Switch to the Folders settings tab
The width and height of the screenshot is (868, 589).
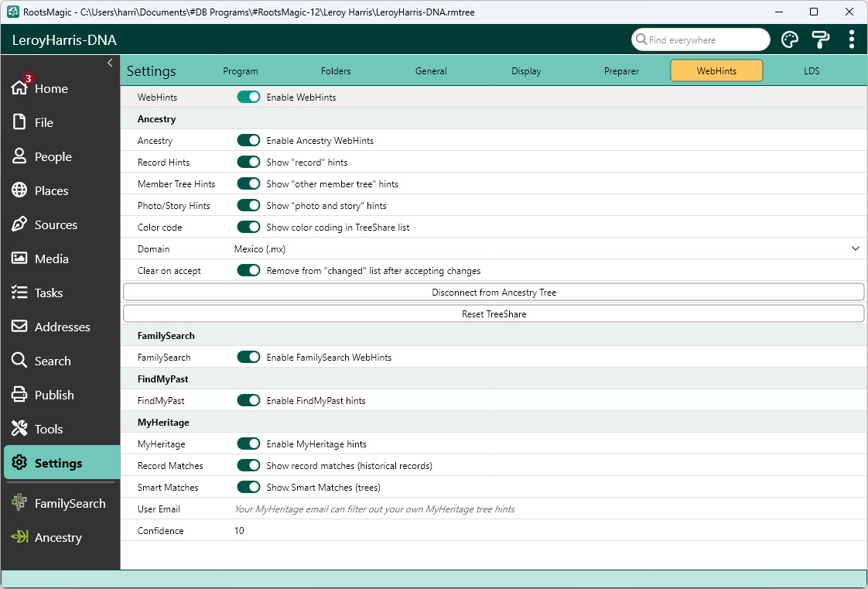[x=336, y=71]
